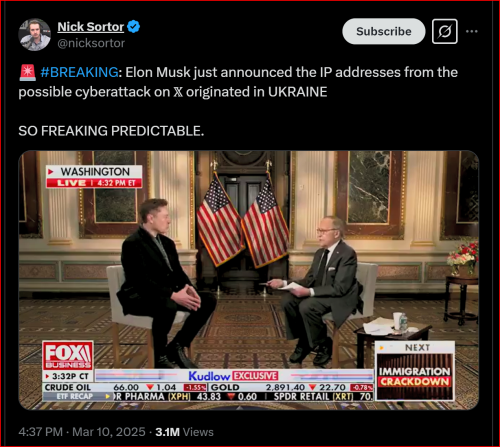Follow the #BREAKING hashtag
Image resolution: width=500 pixels, height=447 pixels.
click(79, 72)
